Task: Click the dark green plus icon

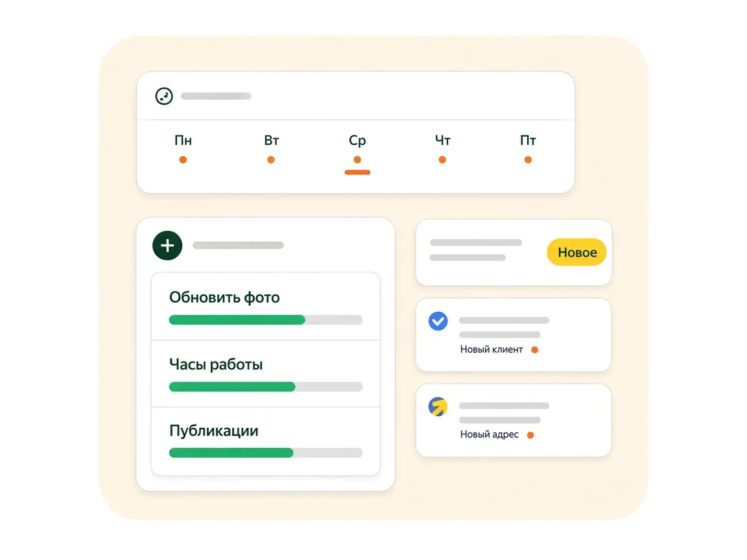Action: (167, 246)
